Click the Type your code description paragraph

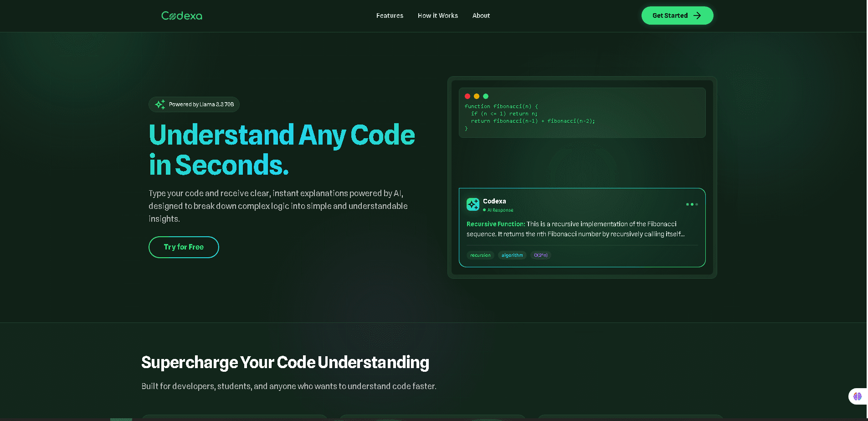click(x=278, y=206)
